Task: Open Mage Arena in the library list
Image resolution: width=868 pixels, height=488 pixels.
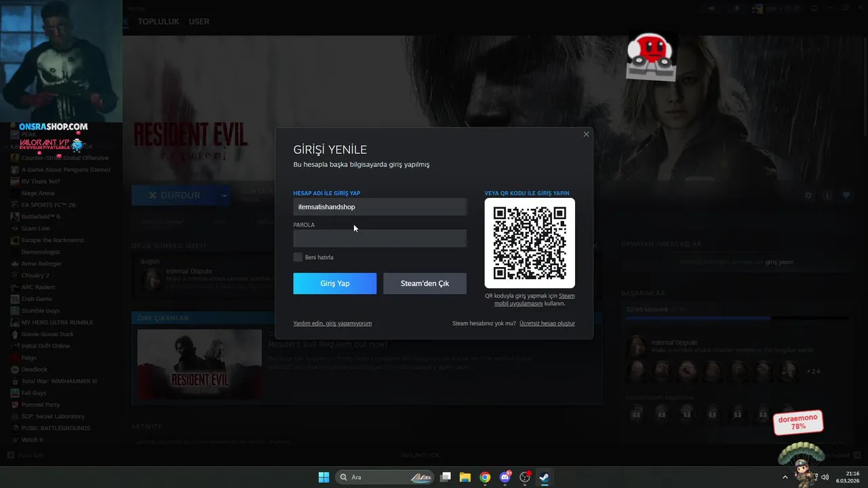Action: (x=38, y=193)
